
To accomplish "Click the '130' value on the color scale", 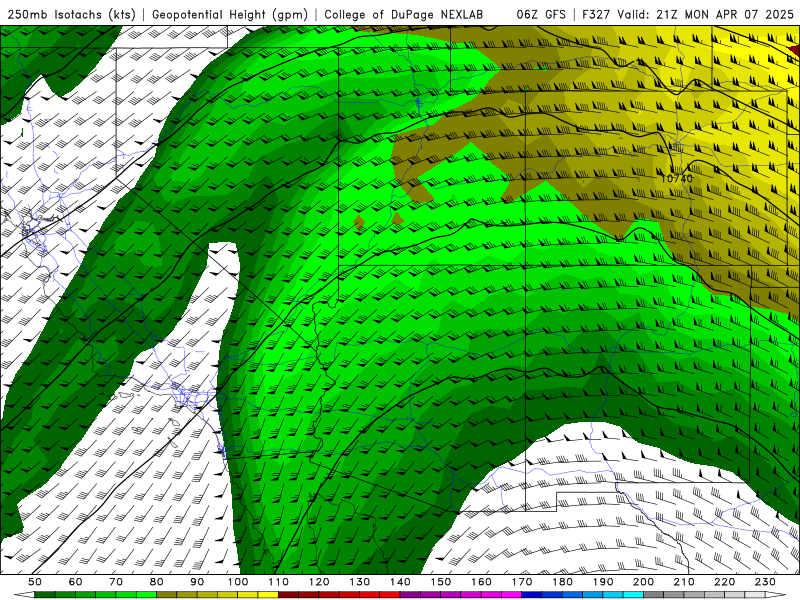I will pos(360,582).
